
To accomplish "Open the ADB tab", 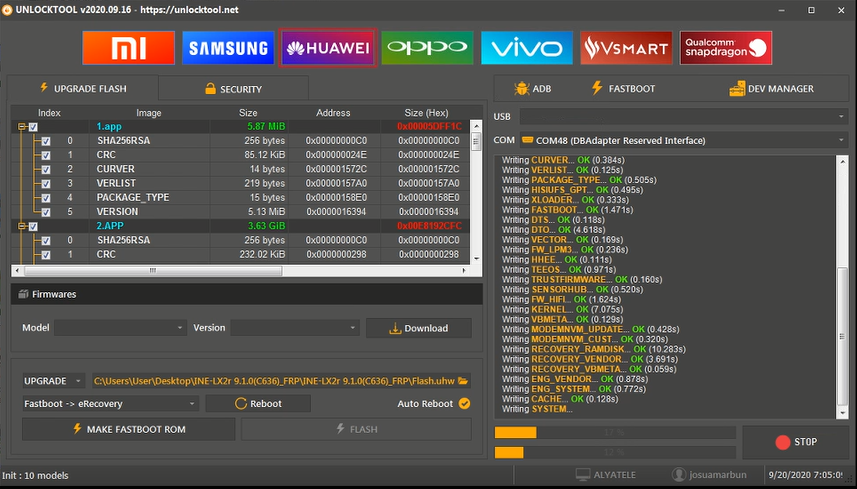I will click(532, 89).
